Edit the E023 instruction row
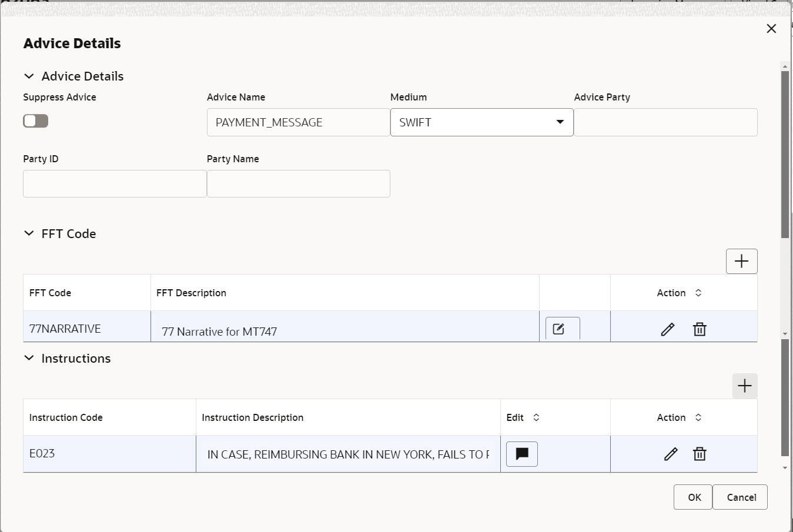Screen dimensions: 793x532 (670, 454)
